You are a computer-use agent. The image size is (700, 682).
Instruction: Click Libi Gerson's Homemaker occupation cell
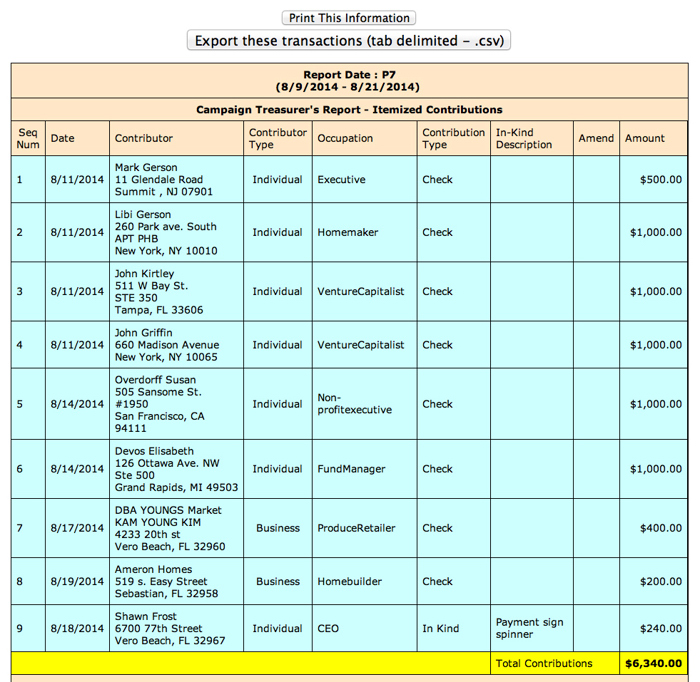(x=345, y=232)
